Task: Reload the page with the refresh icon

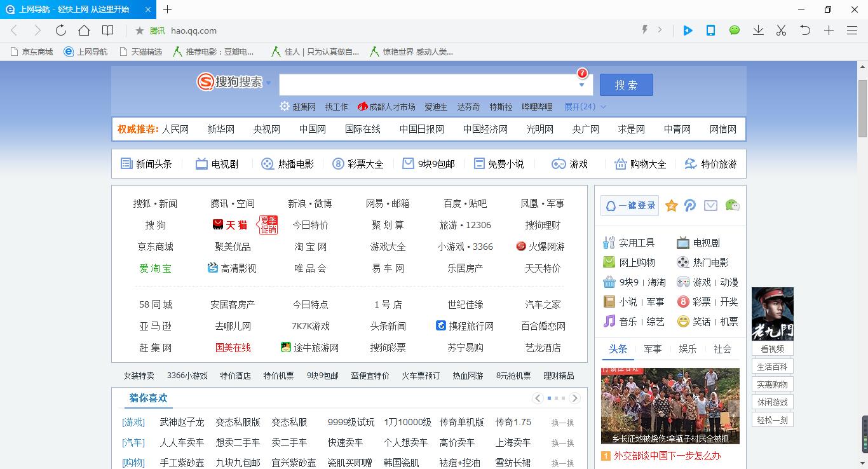Action: click(61, 31)
